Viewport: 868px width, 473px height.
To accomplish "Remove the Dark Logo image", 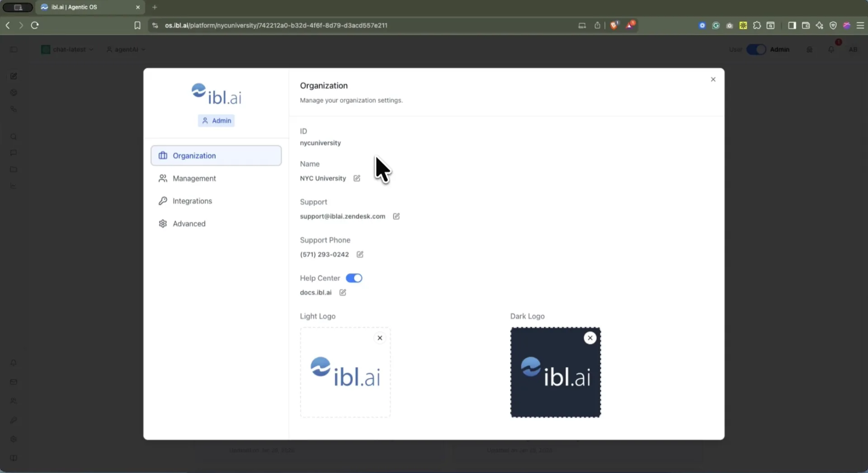I will [590, 338].
